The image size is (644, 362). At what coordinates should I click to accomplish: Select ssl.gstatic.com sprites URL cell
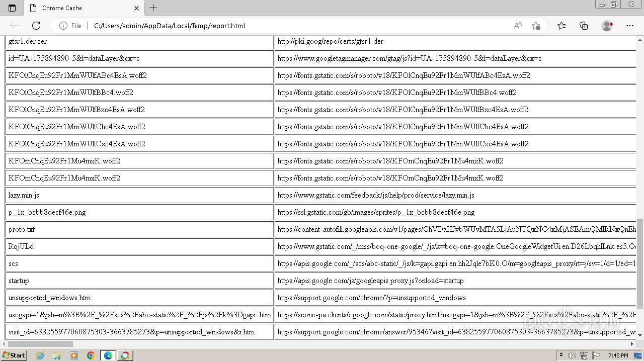tap(455, 212)
